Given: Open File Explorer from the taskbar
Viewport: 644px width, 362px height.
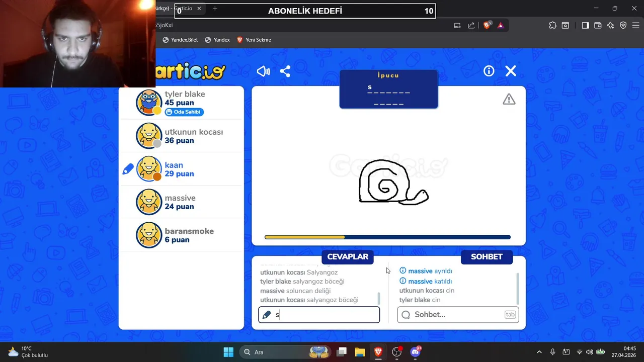Looking at the screenshot, I should coord(360,352).
